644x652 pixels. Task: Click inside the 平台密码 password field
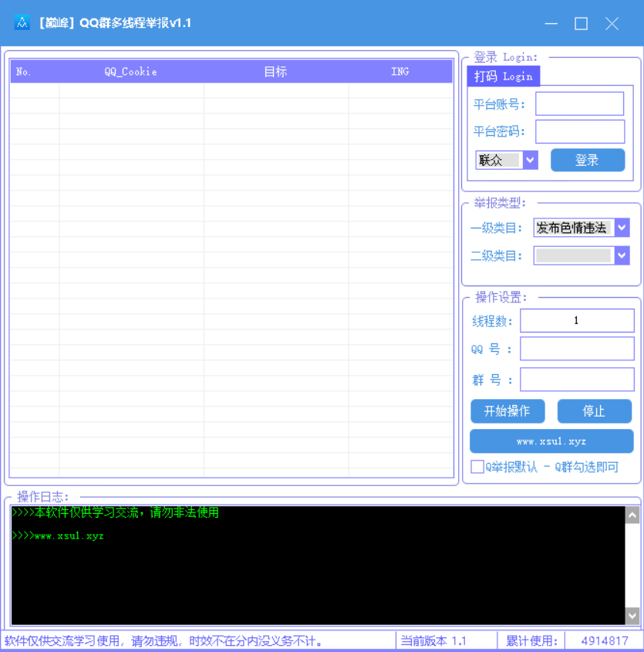[x=579, y=131]
